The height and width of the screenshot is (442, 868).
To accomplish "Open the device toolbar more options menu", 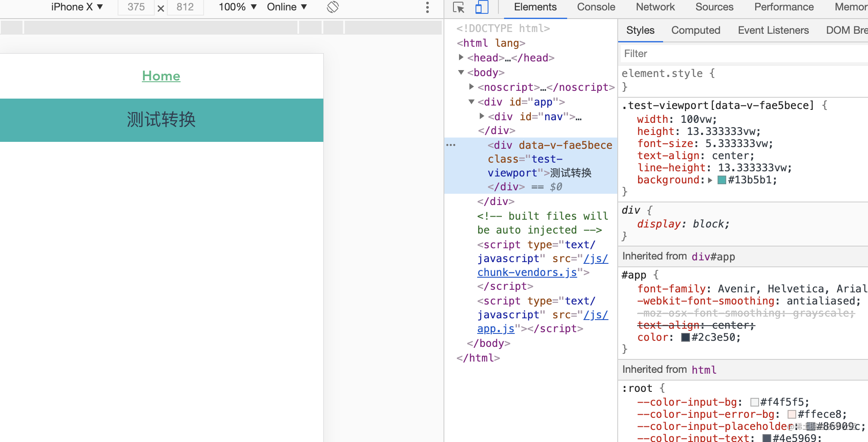I will (x=427, y=7).
